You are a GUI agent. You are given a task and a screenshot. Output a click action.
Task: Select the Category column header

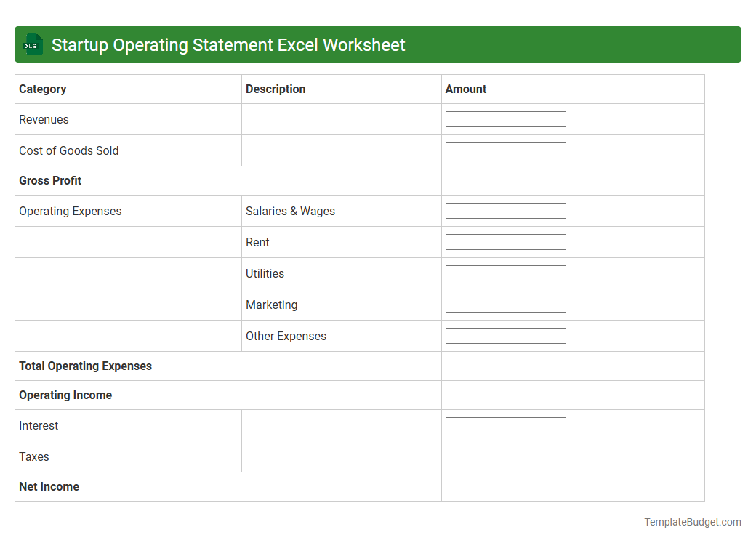click(x=43, y=89)
